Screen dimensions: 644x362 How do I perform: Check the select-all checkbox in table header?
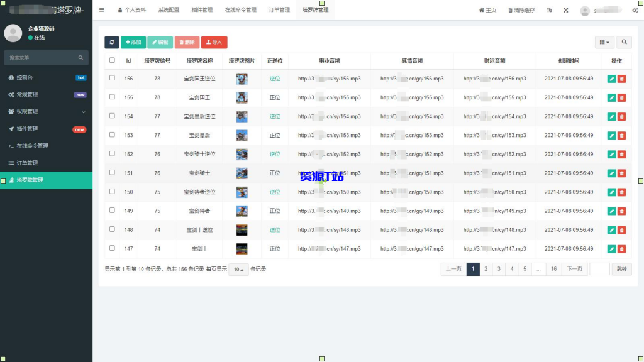pyautogui.click(x=111, y=60)
